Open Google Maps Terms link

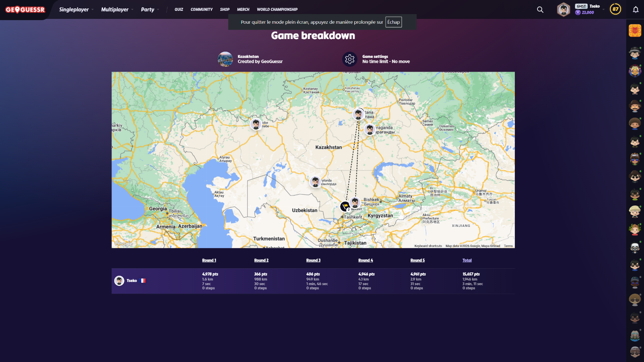click(508, 246)
